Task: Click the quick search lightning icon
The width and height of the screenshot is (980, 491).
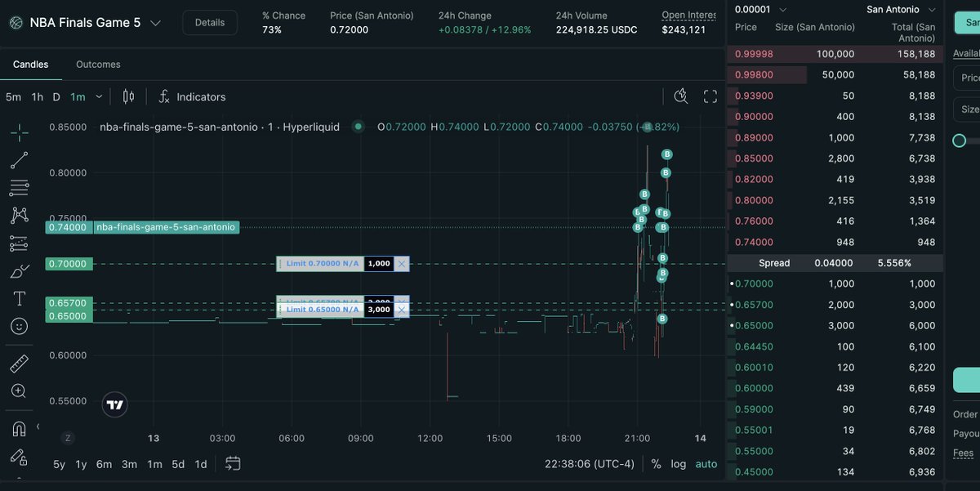Action: point(681,96)
